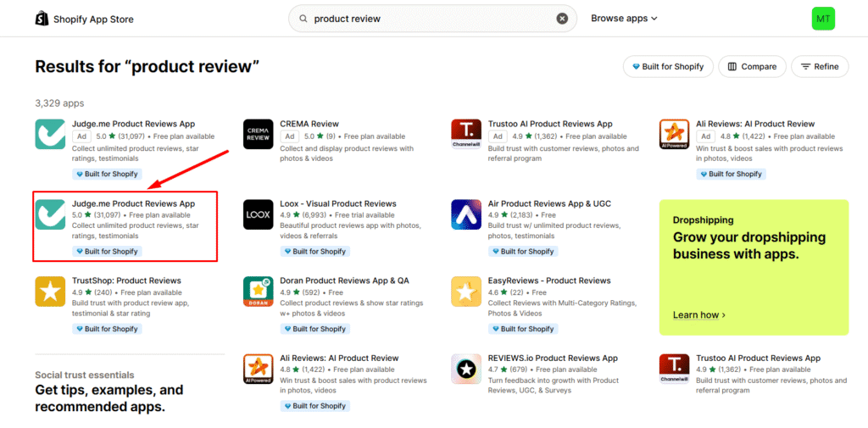Click the MT account avatar
868x428 pixels.
pyautogui.click(x=823, y=19)
